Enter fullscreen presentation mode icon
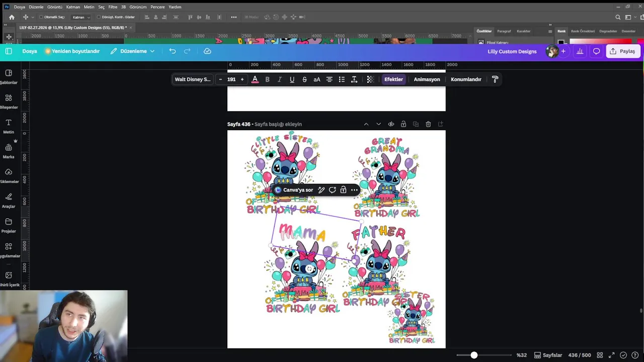 click(611, 355)
